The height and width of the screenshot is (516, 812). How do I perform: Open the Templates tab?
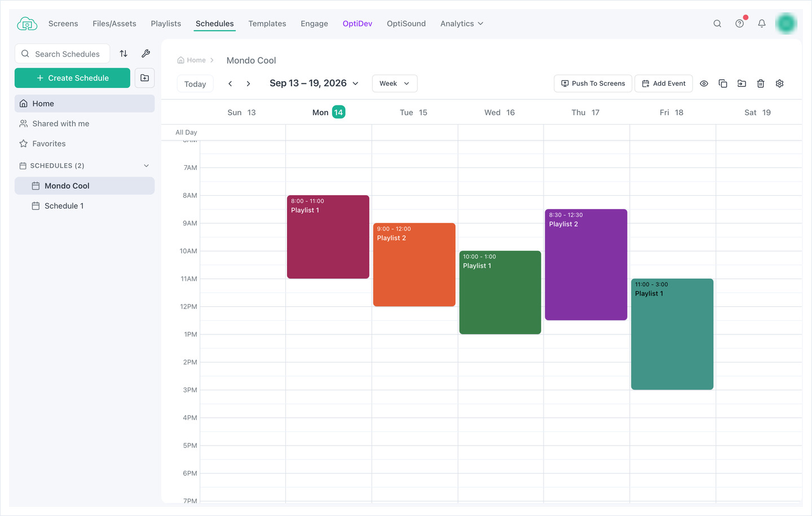(267, 24)
